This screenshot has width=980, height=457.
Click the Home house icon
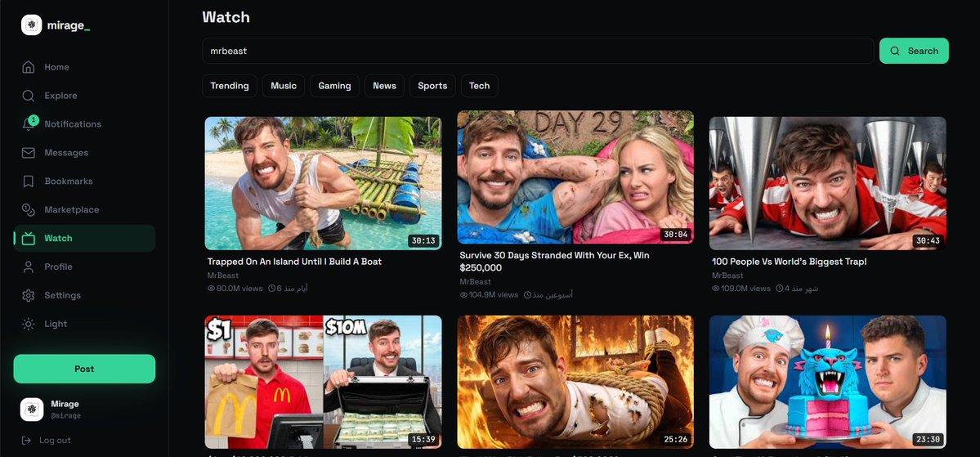coord(28,67)
